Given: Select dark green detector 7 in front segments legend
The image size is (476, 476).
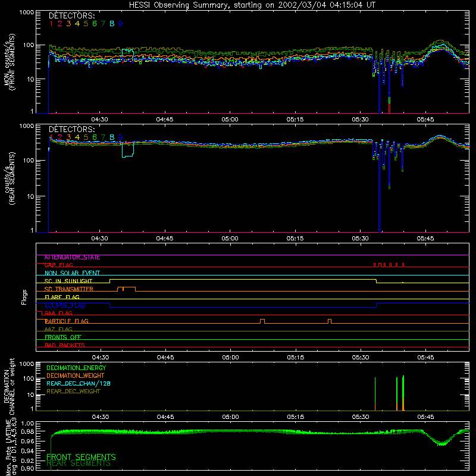Looking at the screenshot, I should click(x=103, y=24).
